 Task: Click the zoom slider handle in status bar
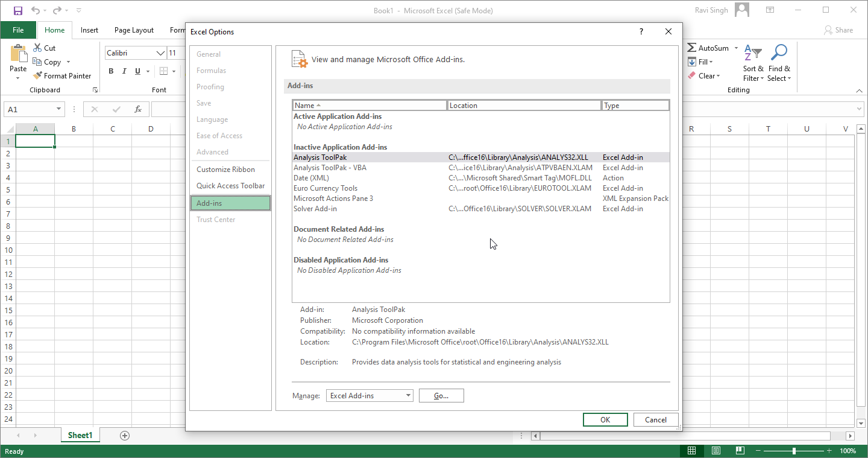794,451
